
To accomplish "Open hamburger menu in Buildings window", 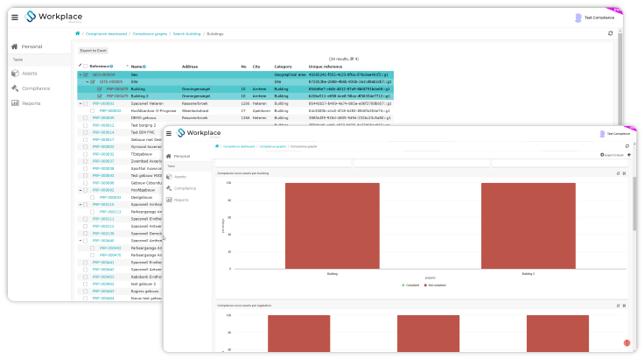I will tap(15, 18).
